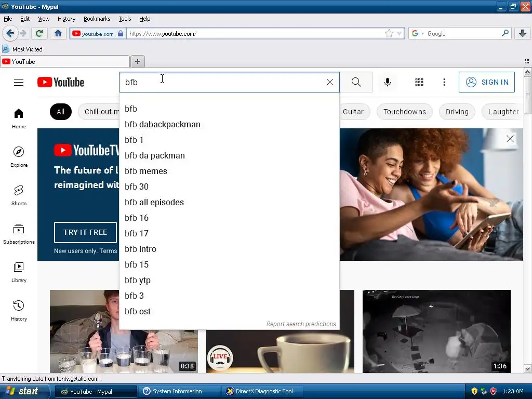Select the YouTube browser tab
The width and height of the screenshot is (532, 399).
[x=64, y=61]
